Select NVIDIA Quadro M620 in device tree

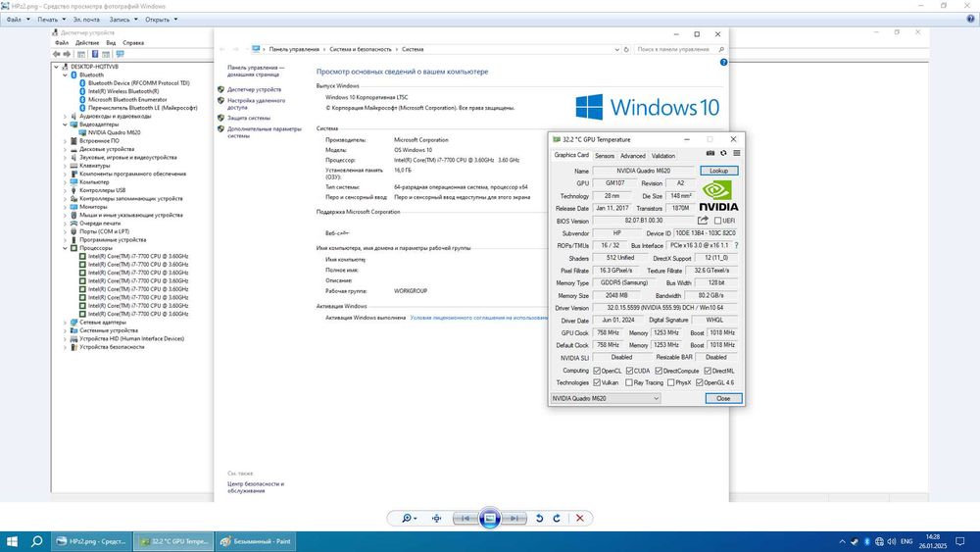tap(114, 132)
